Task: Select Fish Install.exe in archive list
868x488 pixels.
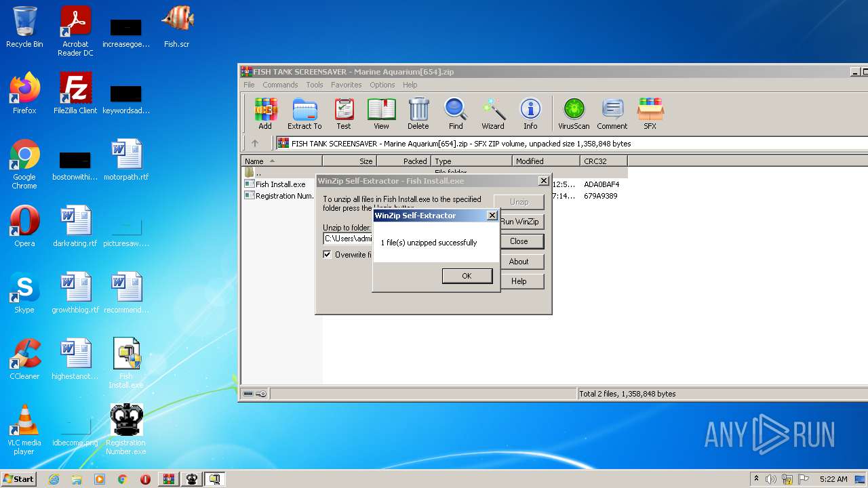Action: (280, 184)
